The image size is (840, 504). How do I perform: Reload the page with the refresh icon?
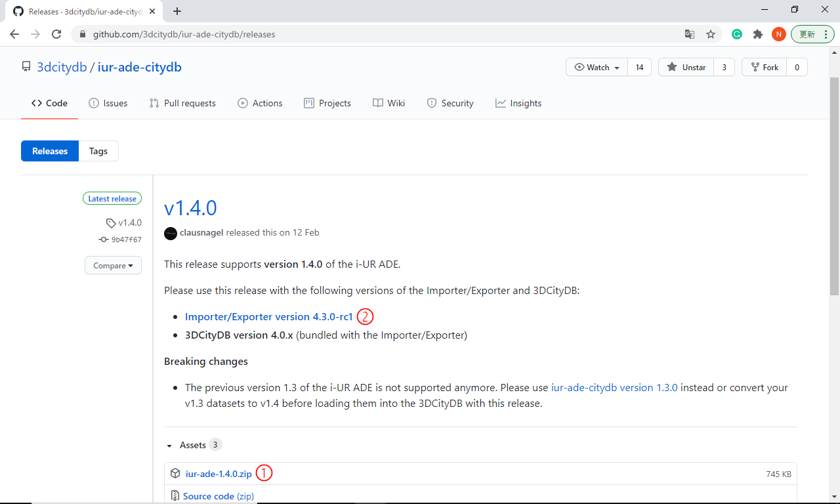tap(56, 34)
